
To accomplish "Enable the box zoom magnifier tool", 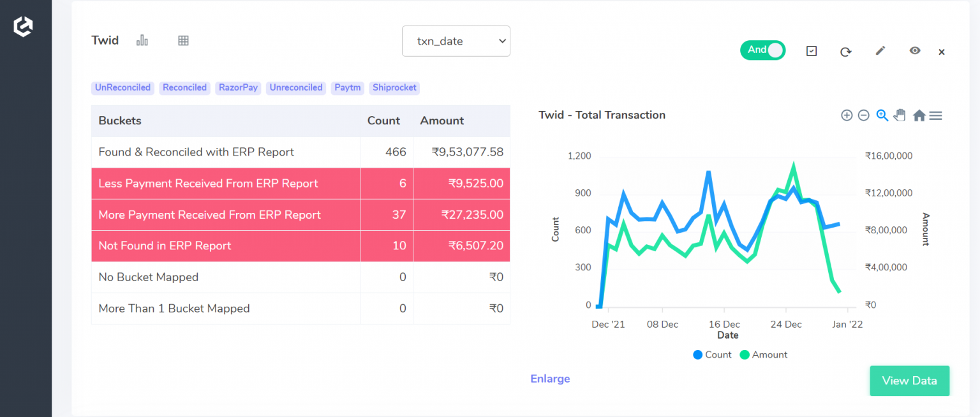I will 882,115.
